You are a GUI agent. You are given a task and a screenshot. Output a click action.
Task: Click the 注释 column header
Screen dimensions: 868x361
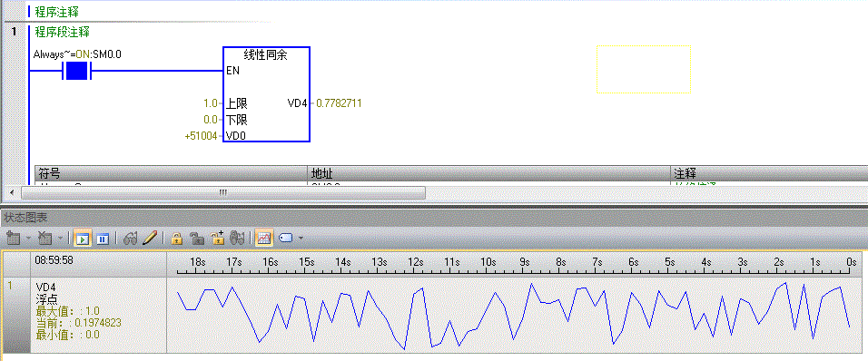(x=769, y=172)
